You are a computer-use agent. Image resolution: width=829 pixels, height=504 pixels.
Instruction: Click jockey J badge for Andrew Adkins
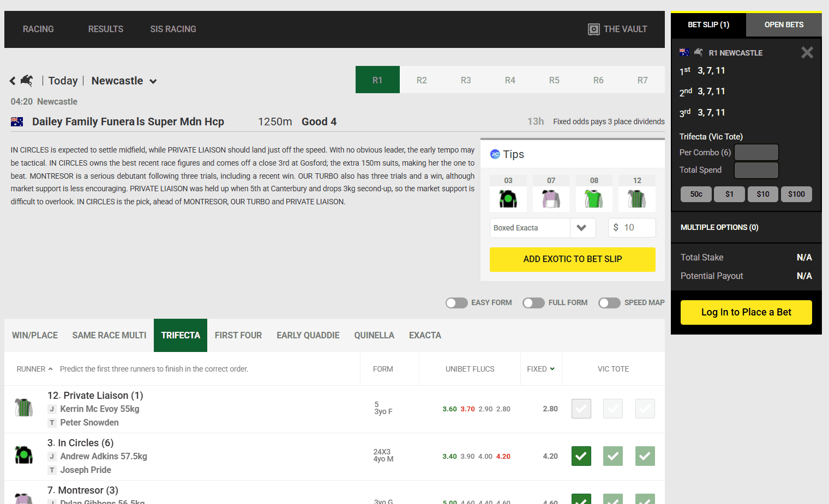click(x=52, y=457)
